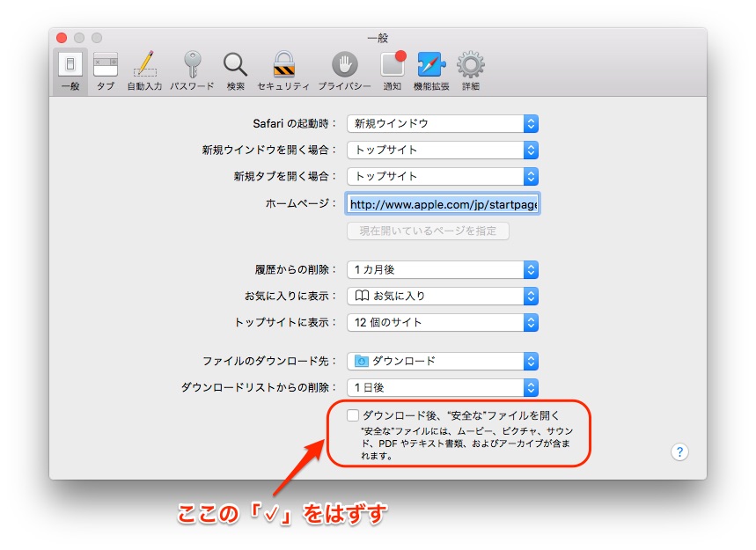
Task: Close the preferences window with red button
Action: (x=62, y=38)
